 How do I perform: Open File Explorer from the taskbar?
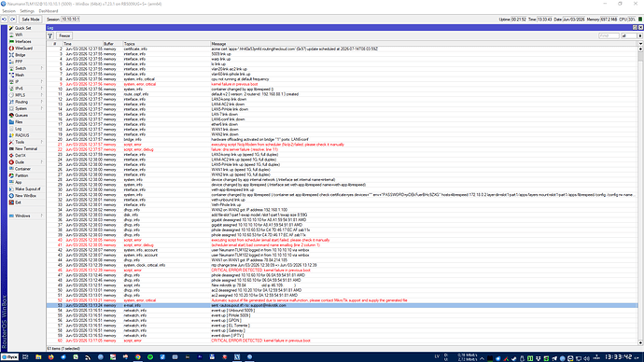[38, 357]
